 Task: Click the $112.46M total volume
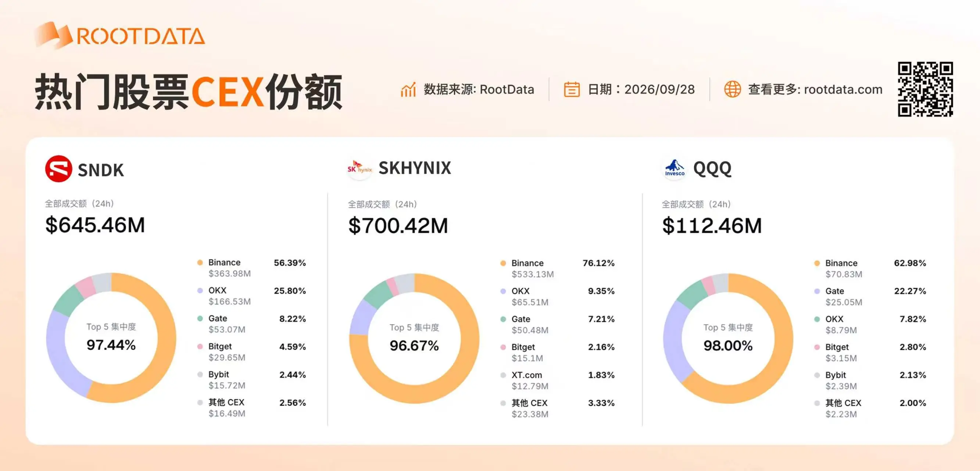pyautogui.click(x=712, y=226)
